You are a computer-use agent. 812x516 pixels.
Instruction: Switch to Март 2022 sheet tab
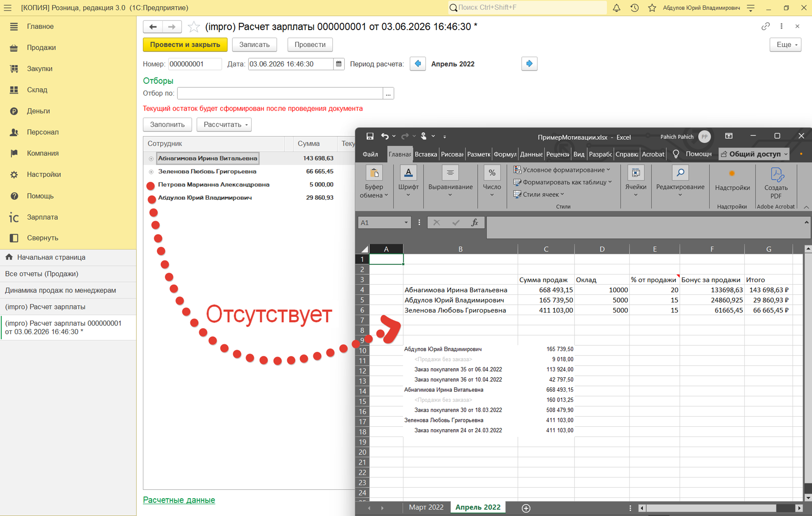pyautogui.click(x=426, y=507)
